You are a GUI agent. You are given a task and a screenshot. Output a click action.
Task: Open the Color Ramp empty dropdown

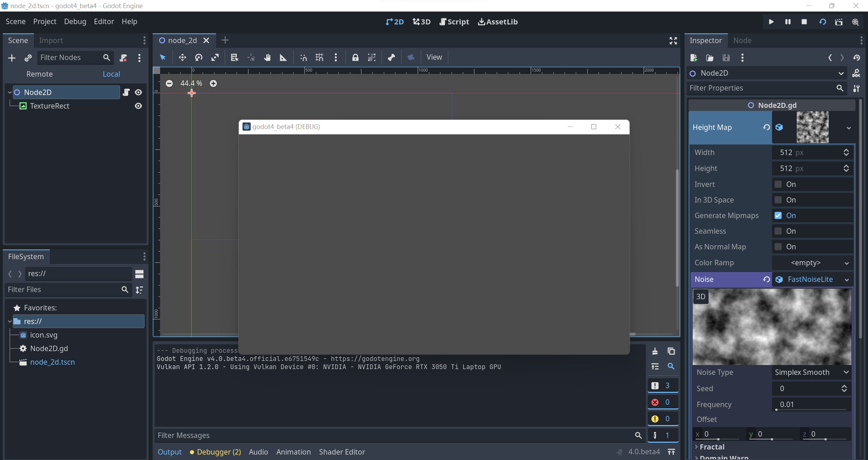click(812, 263)
